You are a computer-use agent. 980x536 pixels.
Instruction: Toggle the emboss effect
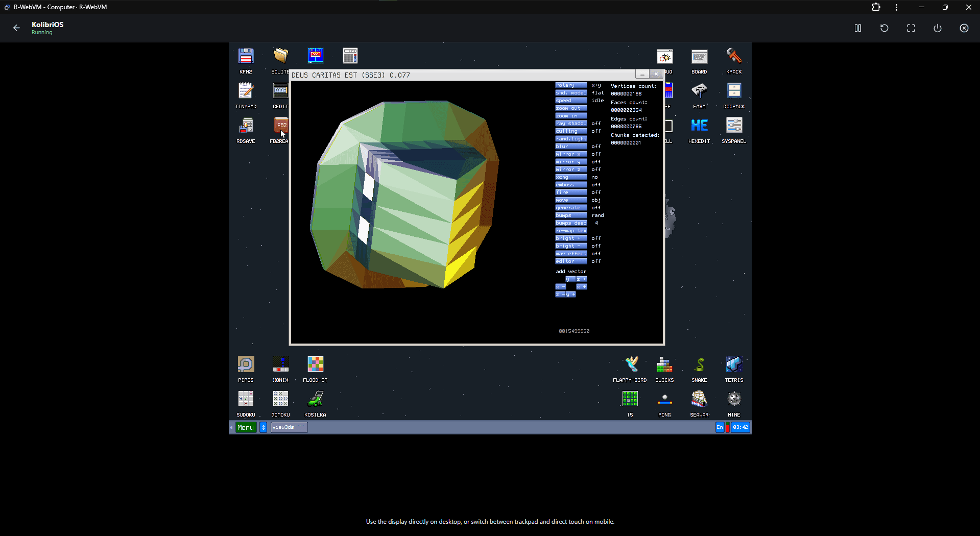coord(571,185)
